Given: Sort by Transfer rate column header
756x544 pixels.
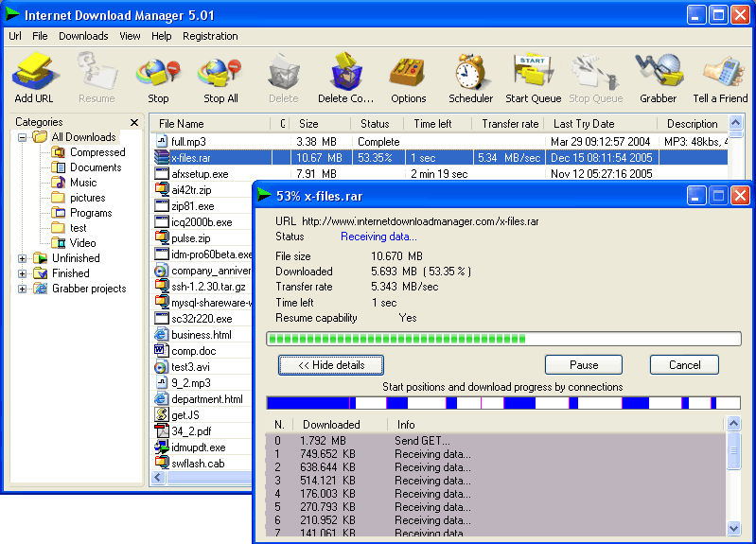Looking at the screenshot, I should click(508, 124).
